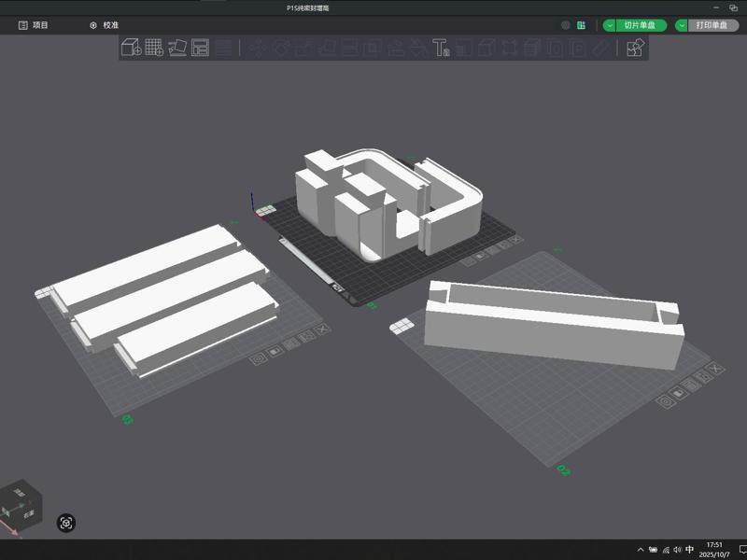Click the 03 plate number label
This screenshot has width=747, height=560.
click(x=127, y=419)
